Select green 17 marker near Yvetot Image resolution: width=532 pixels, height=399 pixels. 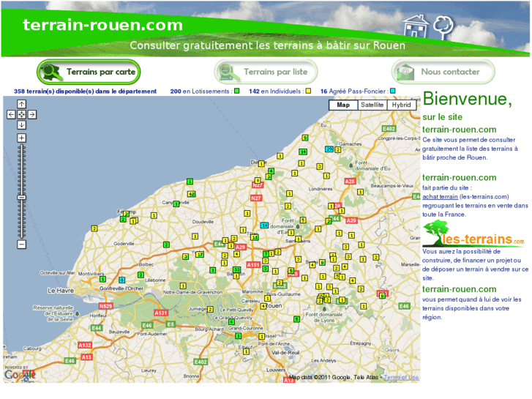200,255
